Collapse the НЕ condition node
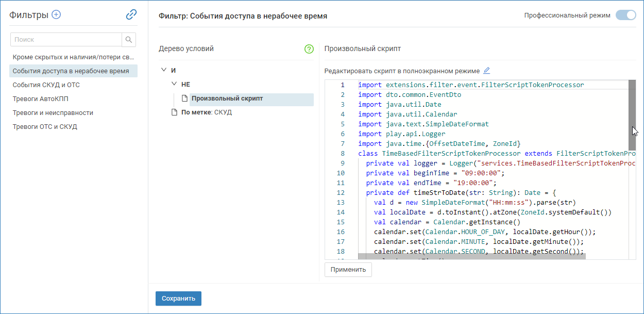 pyautogui.click(x=174, y=84)
